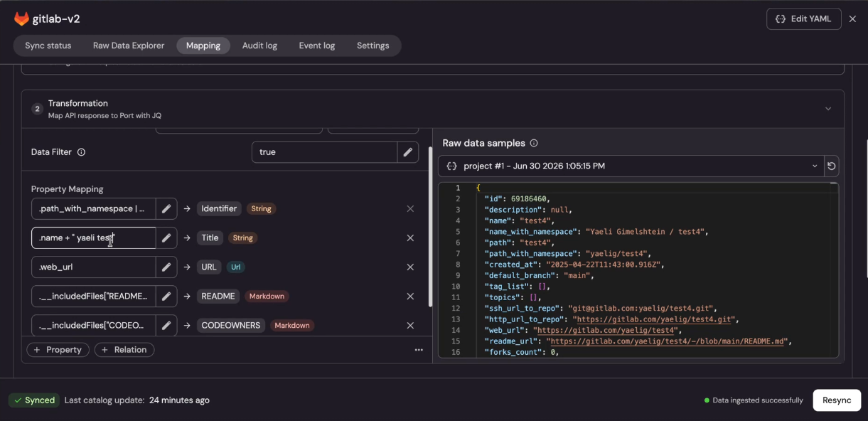
Task: Switch to the Sync status tab
Action: pyautogui.click(x=48, y=46)
